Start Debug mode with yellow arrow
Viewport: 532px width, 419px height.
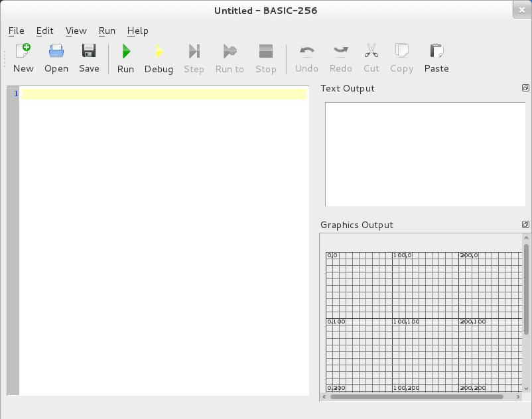click(x=159, y=58)
